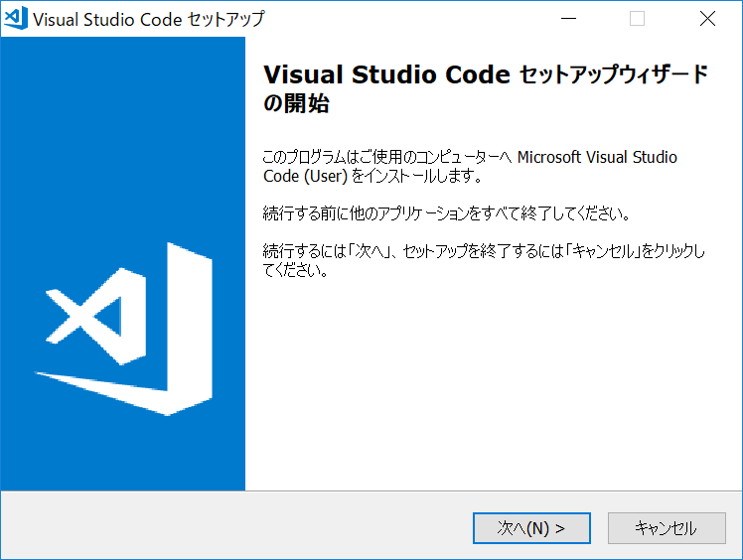The height and width of the screenshot is (560, 743).
Task: Cancel setup with the キャンセル button
Action: click(666, 528)
